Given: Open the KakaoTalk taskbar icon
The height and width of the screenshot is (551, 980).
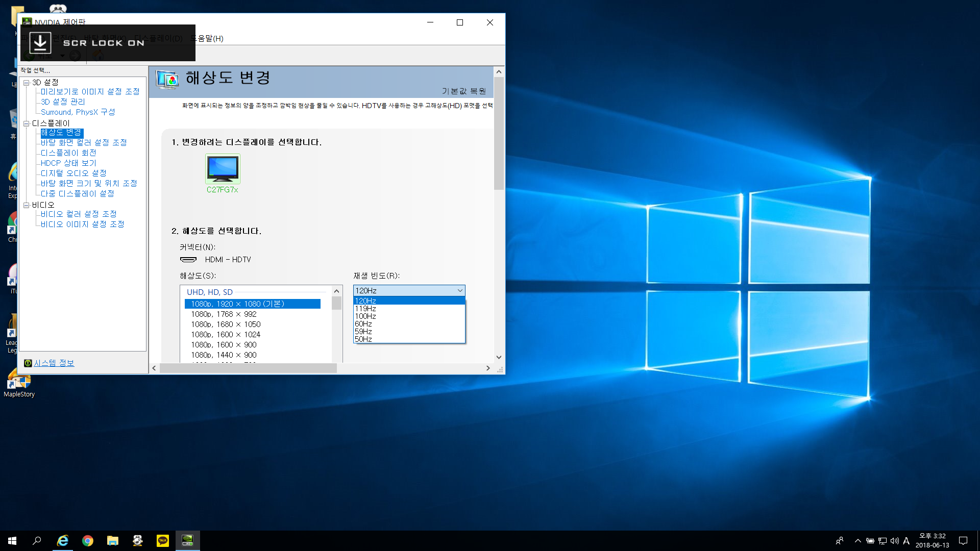Looking at the screenshot, I should [163, 541].
